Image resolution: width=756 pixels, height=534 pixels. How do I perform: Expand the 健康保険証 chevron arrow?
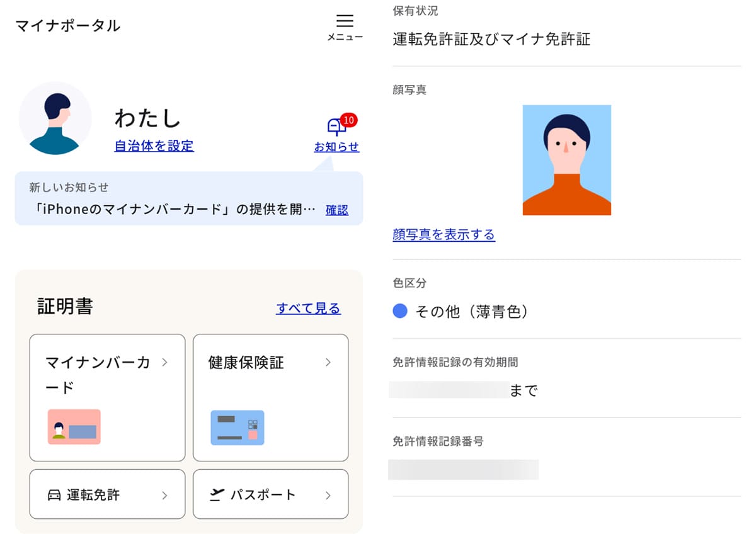[x=328, y=362]
